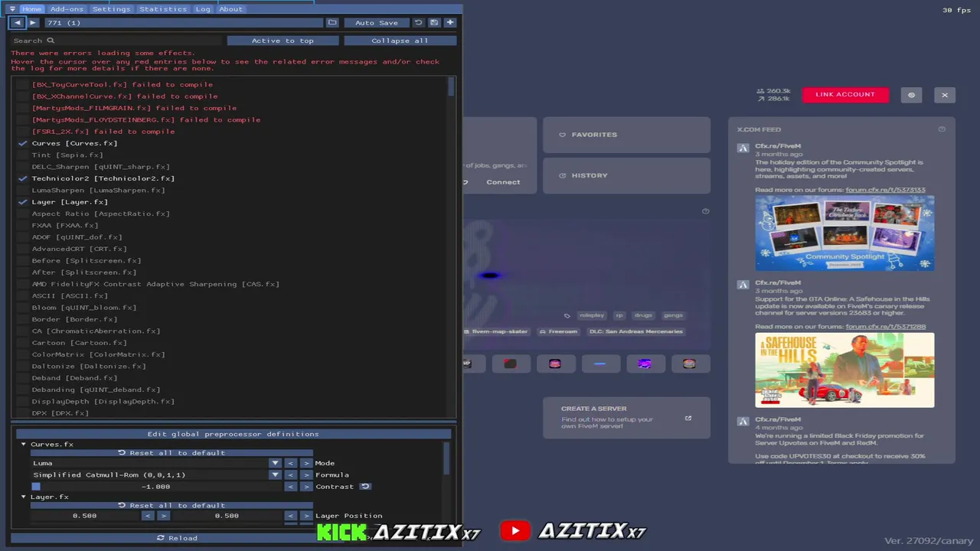Viewport: 980px width, 551px height.
Task: Click LINK ACCOUNT in FiveM window
Action: click(845, 95)
